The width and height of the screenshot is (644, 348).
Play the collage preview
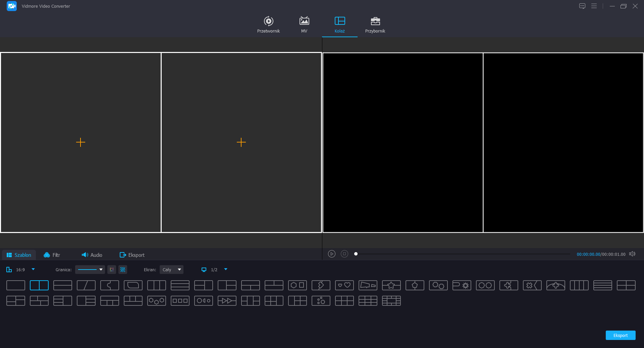pyautogui.click(x=332, y=254)
